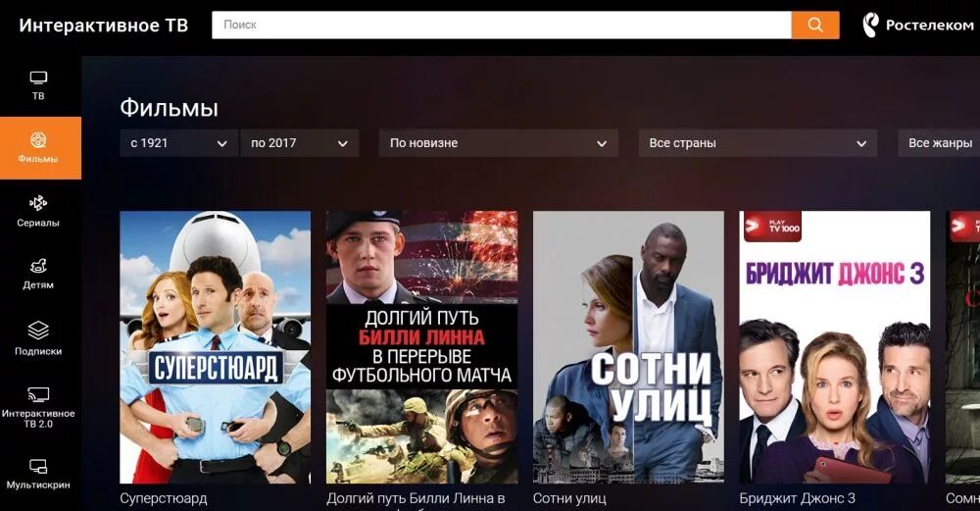Expand the 'с 1921' start year dropdown
This screenshot has height=511, width=980.
pos(178,143)
